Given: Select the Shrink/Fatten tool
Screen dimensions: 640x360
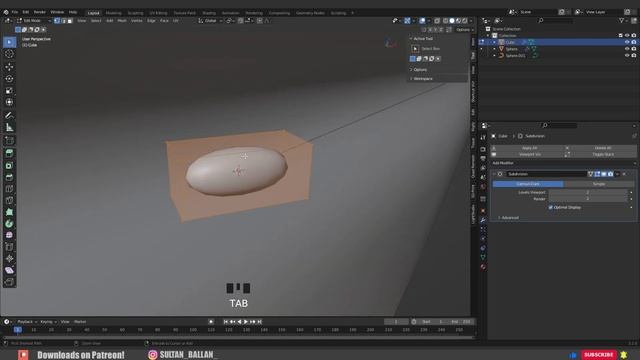Looking at the screenshot, I should 9,258.
